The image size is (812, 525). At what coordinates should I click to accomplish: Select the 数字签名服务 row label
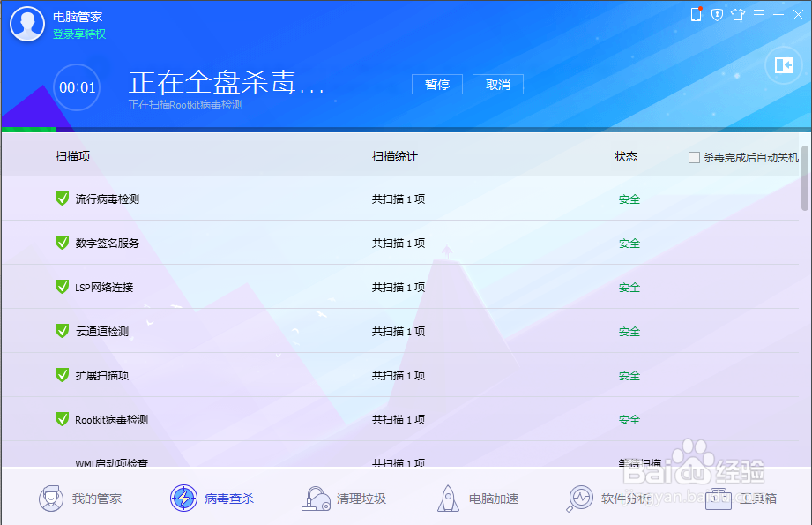point(108,243)
